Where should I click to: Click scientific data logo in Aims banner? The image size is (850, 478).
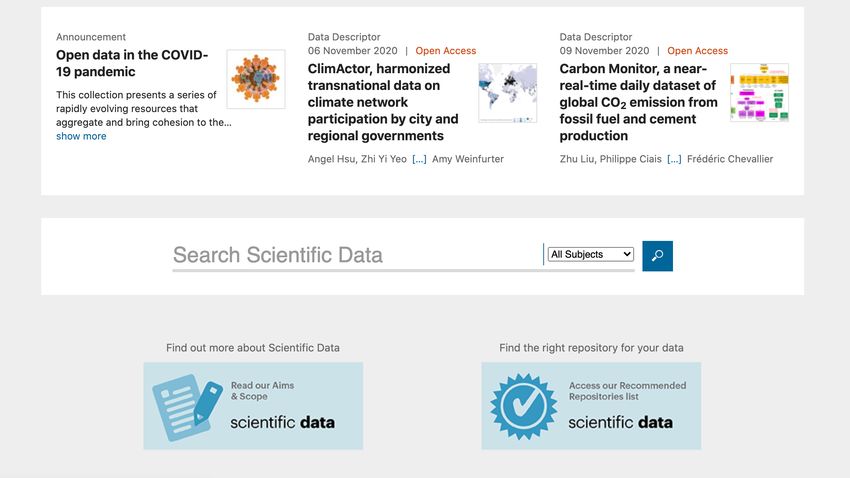click(282, 422)
